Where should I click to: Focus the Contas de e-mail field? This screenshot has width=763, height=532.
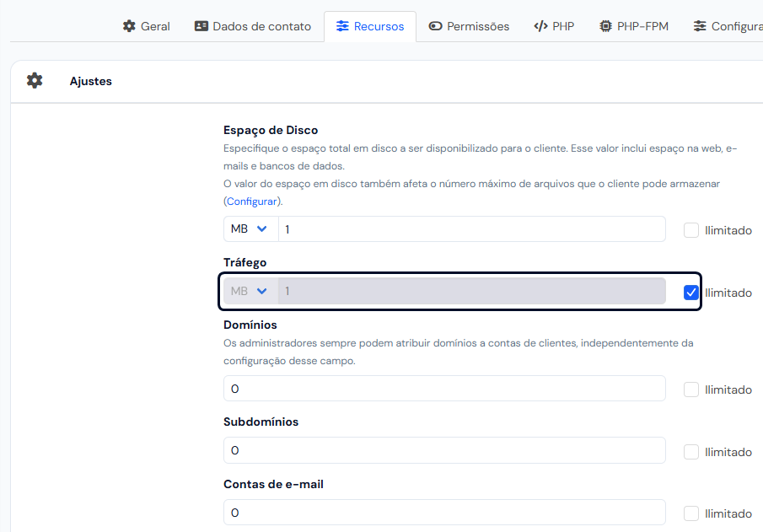[444, 513]
